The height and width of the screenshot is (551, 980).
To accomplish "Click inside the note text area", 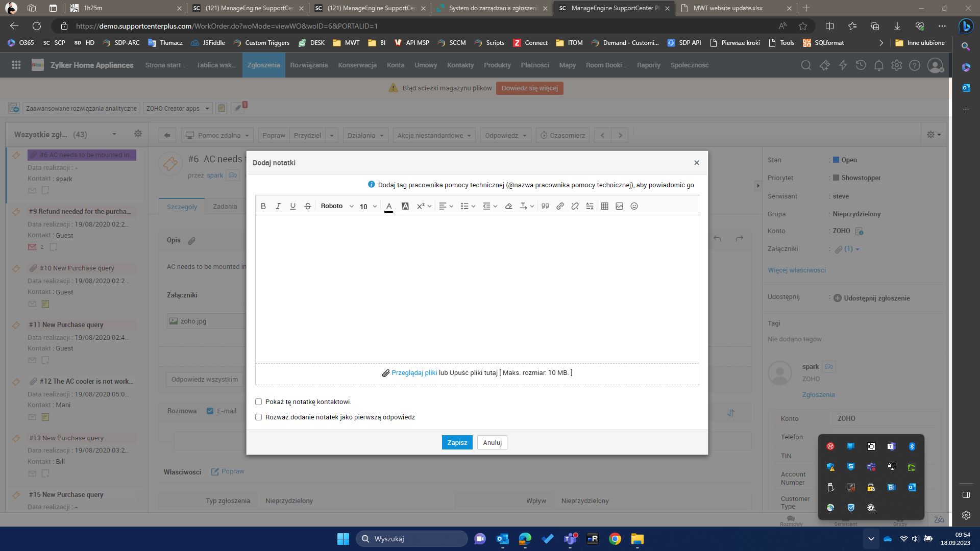I will click(477, 288).
